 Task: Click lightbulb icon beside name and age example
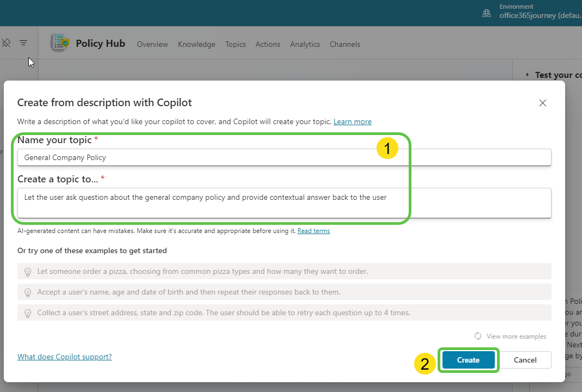[x=28, y=292]
